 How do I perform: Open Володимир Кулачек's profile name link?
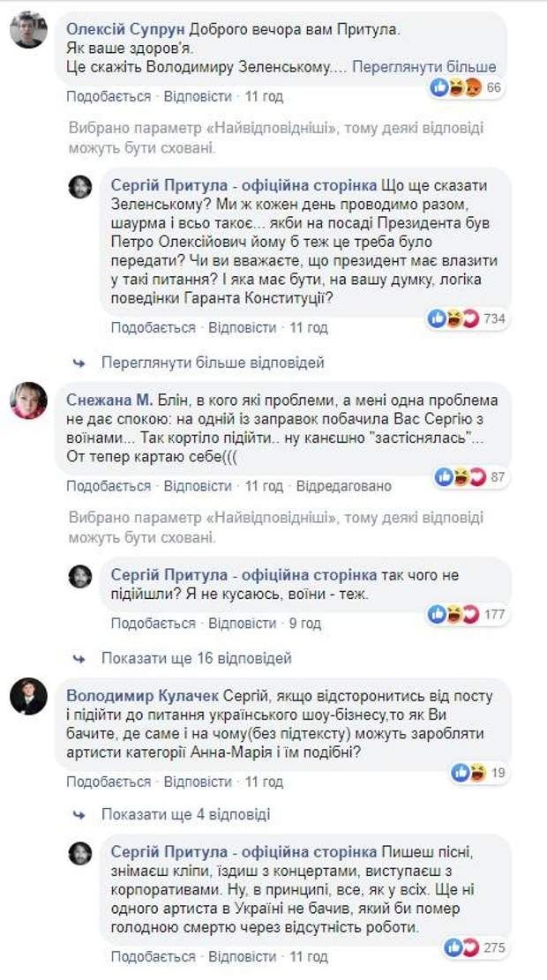(143, 696)
